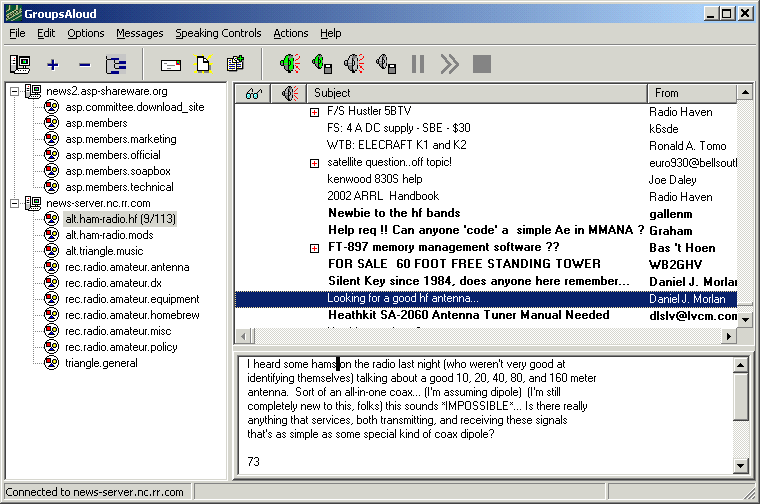Click the skip forward double-arrow button
This screenshot has height=504, width=760.
click(449, 64)
